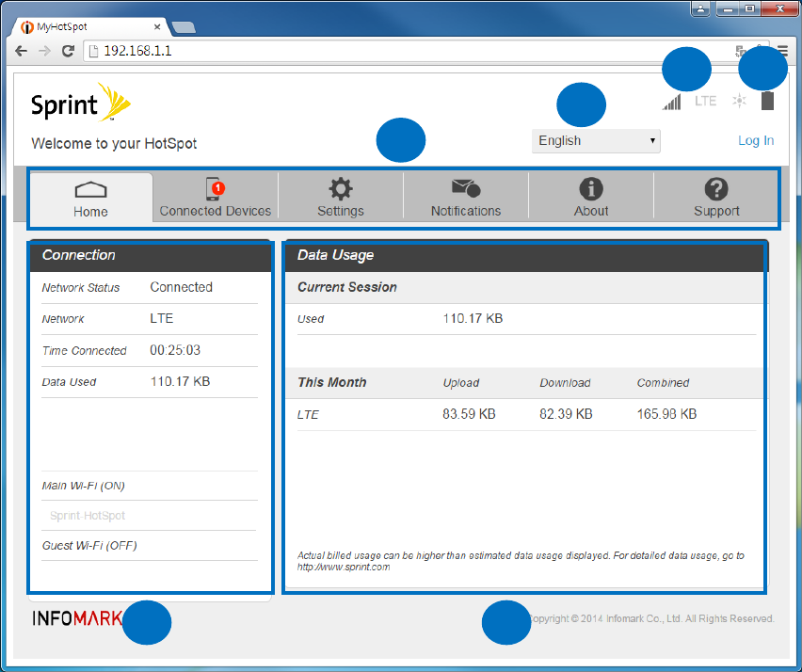Click the http://www.sprint.com text
Image resolution: width=802 pixels, height=672 pixels.
[x=344, y=568]
